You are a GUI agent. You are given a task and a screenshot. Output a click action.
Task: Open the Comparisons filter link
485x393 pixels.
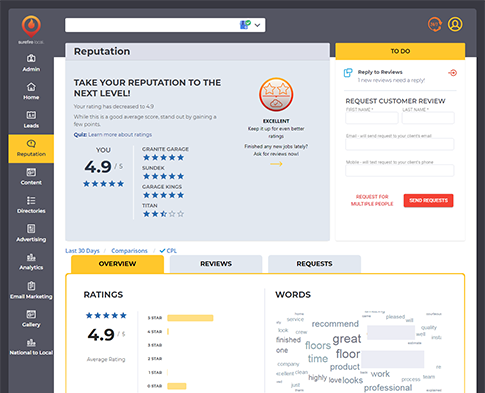click(x=129, y=251)
